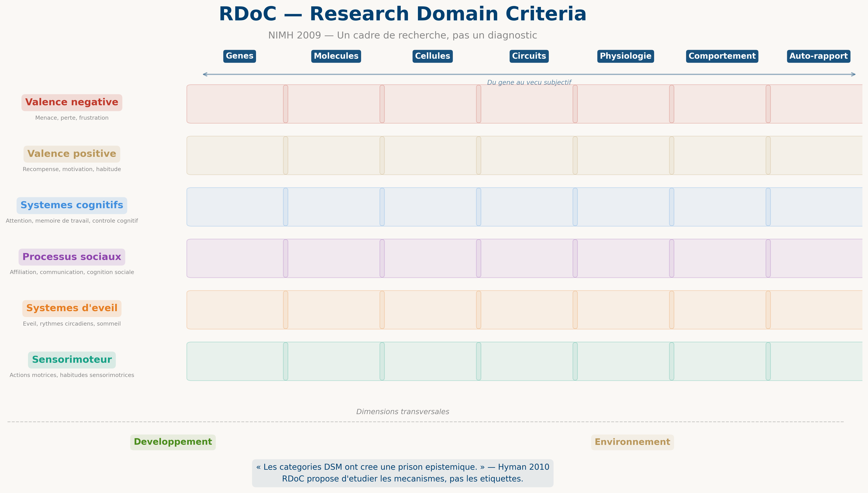The image size is (868, 493).
Task: Click the Genes column header
Action: tap(239, 56)
